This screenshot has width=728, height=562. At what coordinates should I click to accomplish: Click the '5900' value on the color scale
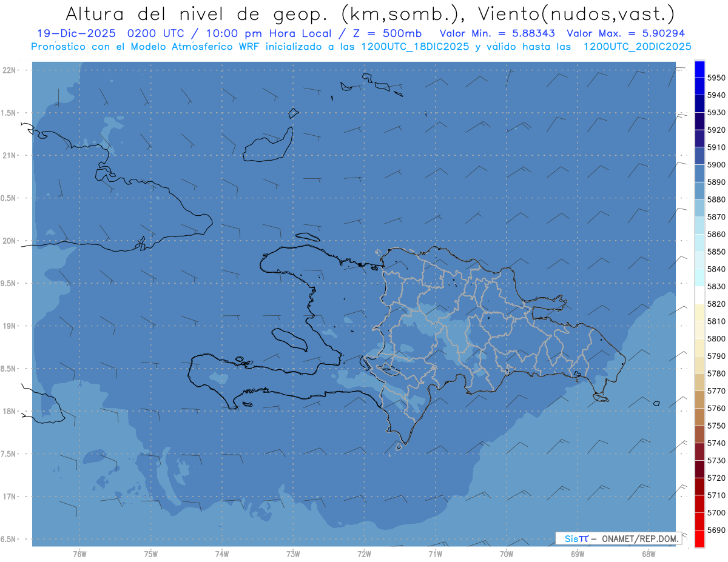pyautogui.click(x=716, y=164)
